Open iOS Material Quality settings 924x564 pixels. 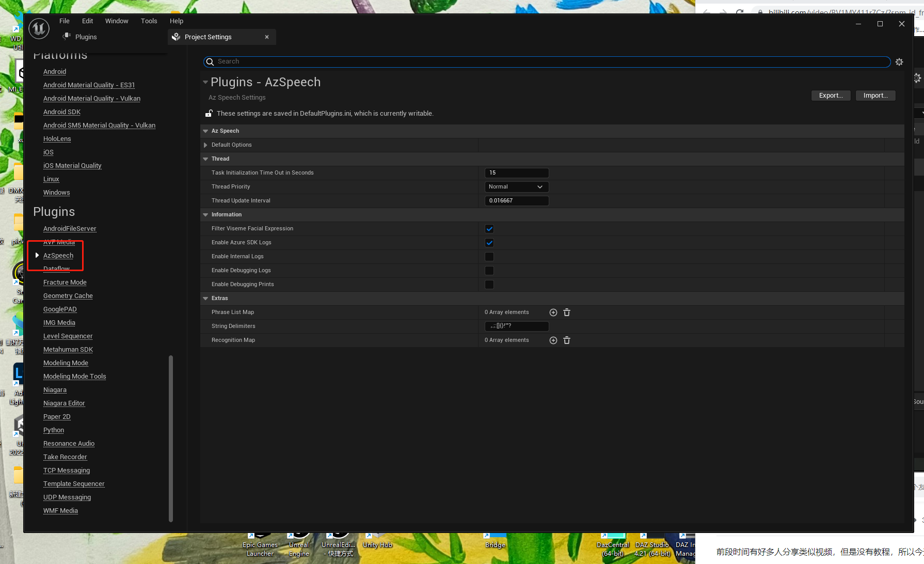[x=72, y=166]
